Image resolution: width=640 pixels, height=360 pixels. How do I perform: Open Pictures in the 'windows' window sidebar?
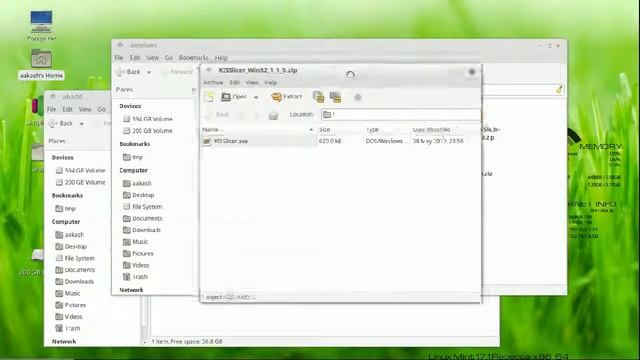click(138, 253)
